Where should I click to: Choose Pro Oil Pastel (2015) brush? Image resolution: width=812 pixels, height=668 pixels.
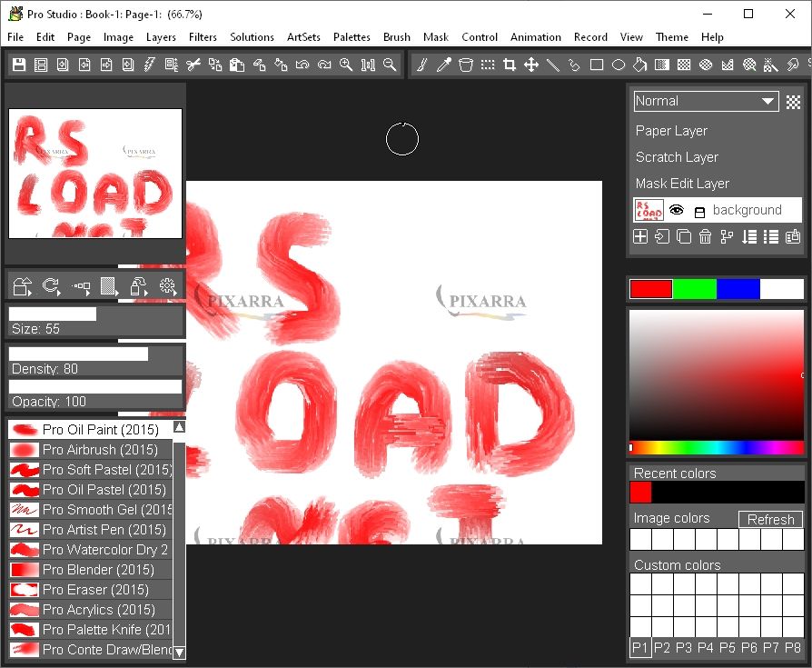pyautogui.click(x=91, y=490)
